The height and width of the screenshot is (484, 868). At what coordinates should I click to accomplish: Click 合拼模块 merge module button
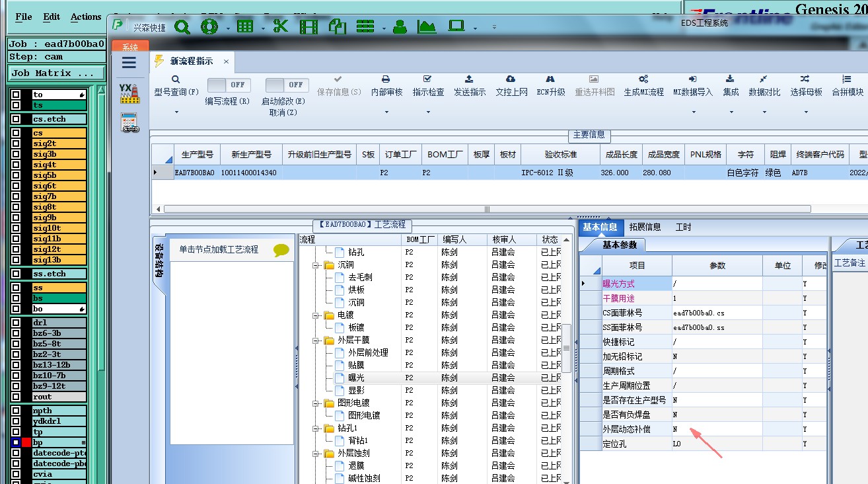click(848, 87)
